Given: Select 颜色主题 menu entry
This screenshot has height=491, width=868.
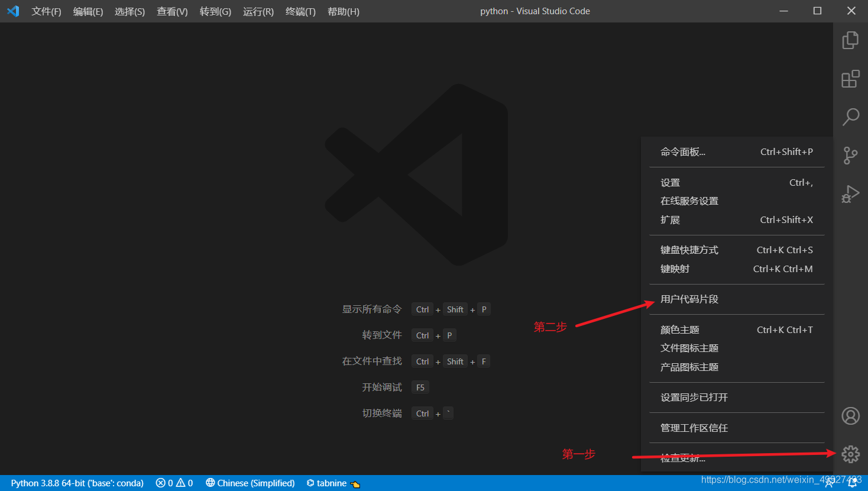Looking at the screenshot, I should [x=737, y=330].
